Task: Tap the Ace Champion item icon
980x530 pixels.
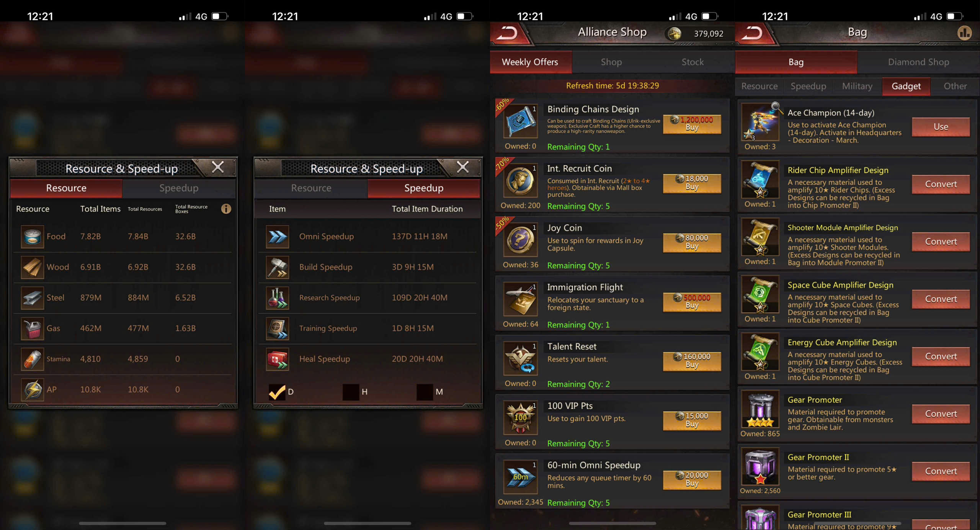Action: pyautogui.click(x=760, y=123)
